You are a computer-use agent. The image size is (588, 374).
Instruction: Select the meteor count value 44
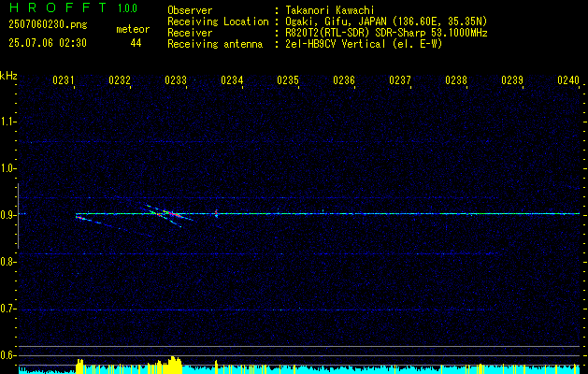[x=136, y=43]
